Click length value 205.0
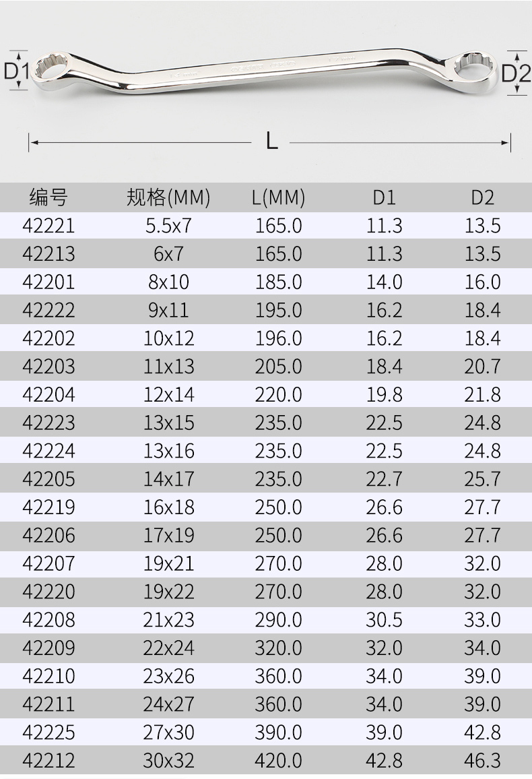Image resolution: width=532 pixels, height=779 pixels. 278,366
